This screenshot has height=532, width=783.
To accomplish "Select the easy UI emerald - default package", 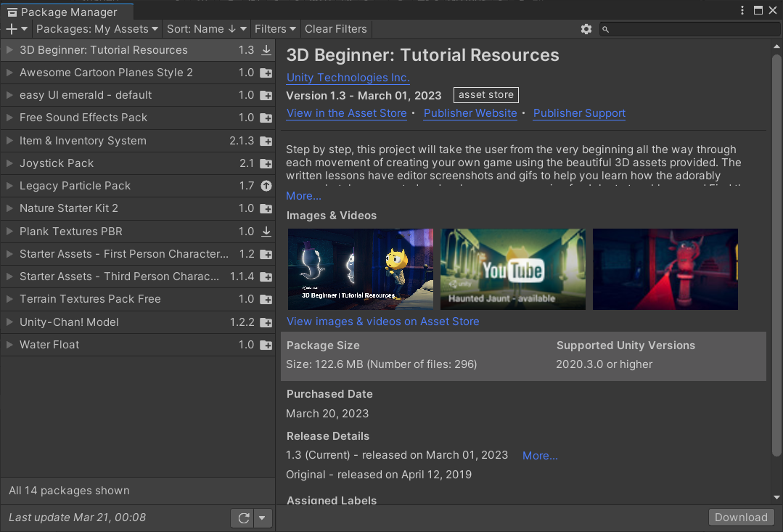I will tap(138, 95).
